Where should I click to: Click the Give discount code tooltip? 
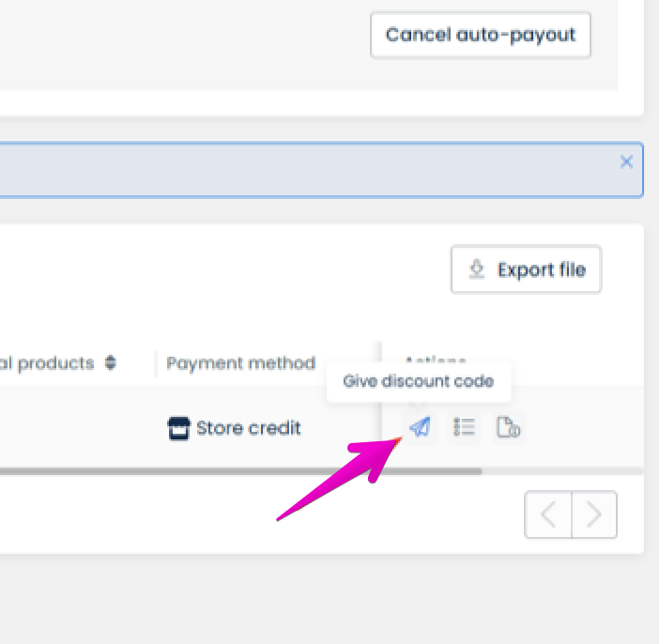pyautogui.click(x=419, y=381)
